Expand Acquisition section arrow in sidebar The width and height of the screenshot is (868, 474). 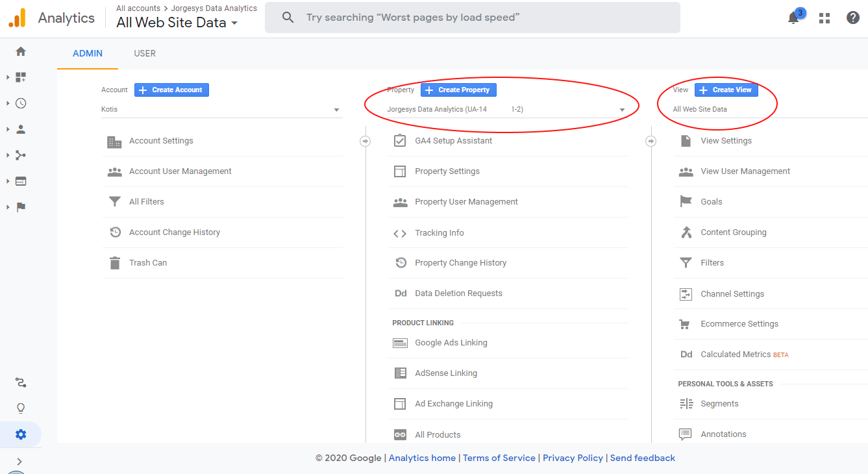tap(8, 155)
